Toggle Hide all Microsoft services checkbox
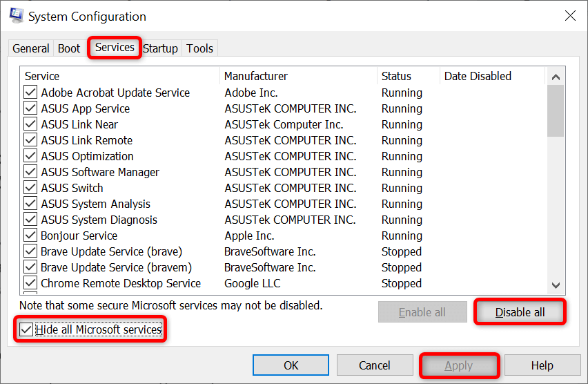Viewport: 588px width, 384px height. [26, 329]
